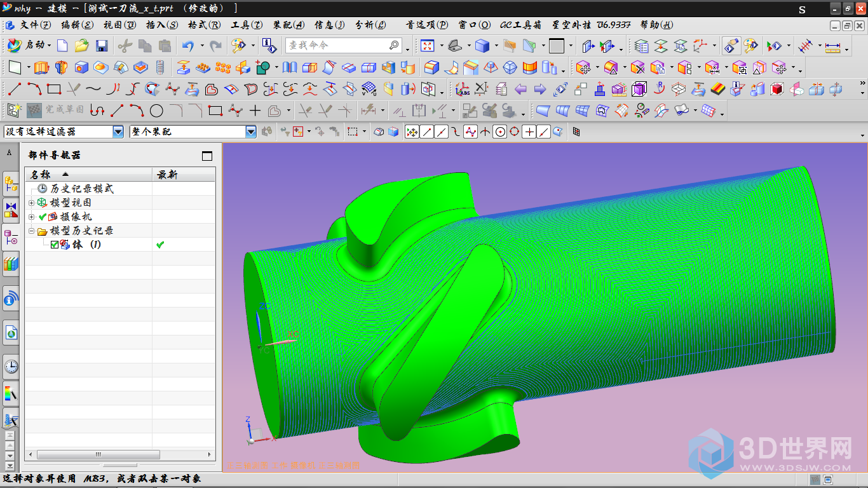Screen dimensions: 868x488
Task: Open the Constraint Navigator sidebar tab
Action: (11, 211)
